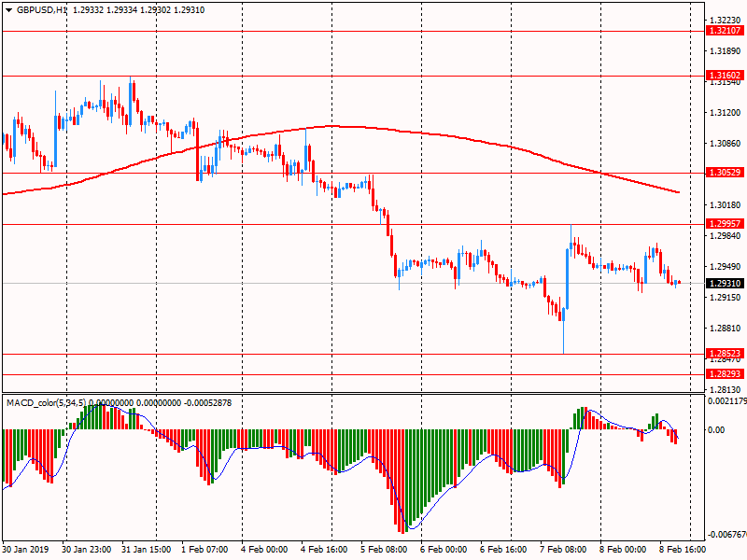Screen dimensions: 747x560
Task: Click the 1.31200 price scale value
Action: coord(726,113)
